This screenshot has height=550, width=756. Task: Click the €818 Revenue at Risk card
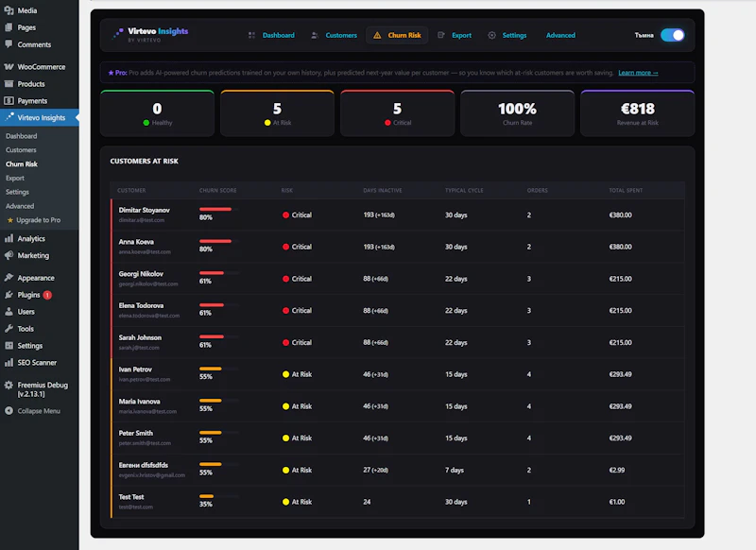[637, 113]
